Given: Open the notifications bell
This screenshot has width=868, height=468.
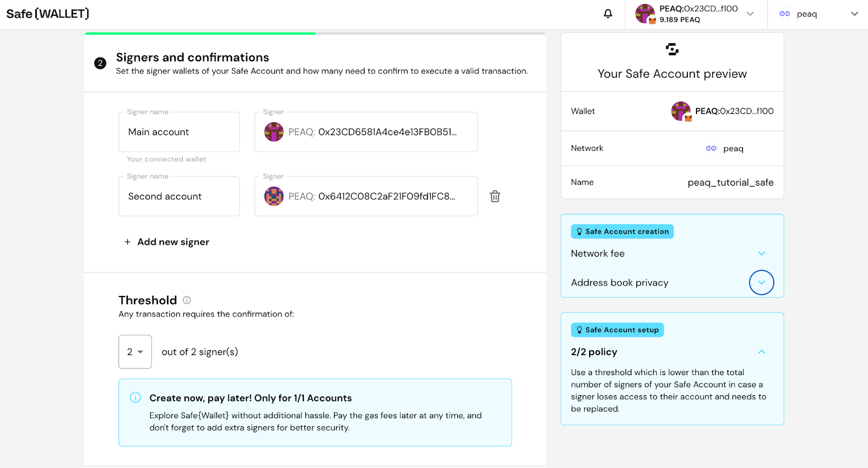Looking at the screenshot, I should 608,14.
